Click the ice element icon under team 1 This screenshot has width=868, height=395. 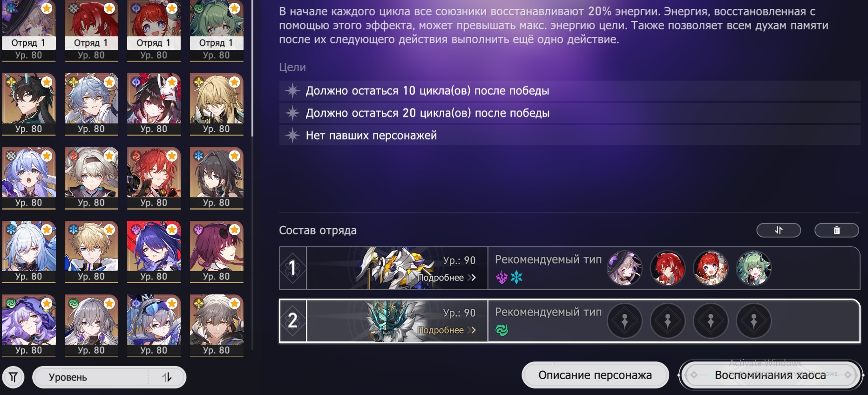point(516,278)
